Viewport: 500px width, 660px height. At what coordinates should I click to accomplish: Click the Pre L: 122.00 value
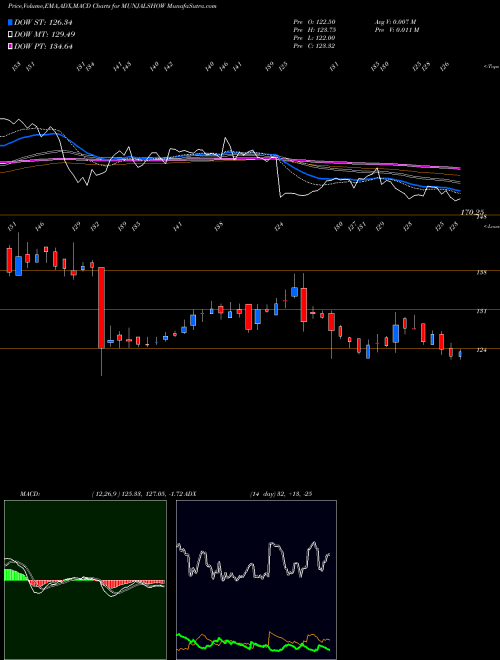point(314,38)
